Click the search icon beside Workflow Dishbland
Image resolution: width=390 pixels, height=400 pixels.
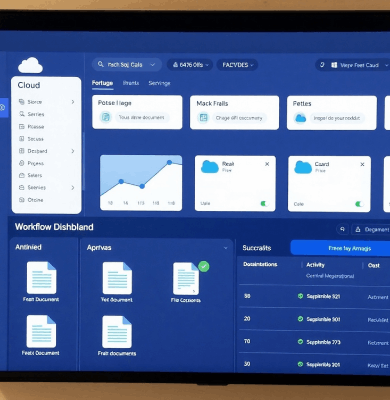(x=342, y=229)
